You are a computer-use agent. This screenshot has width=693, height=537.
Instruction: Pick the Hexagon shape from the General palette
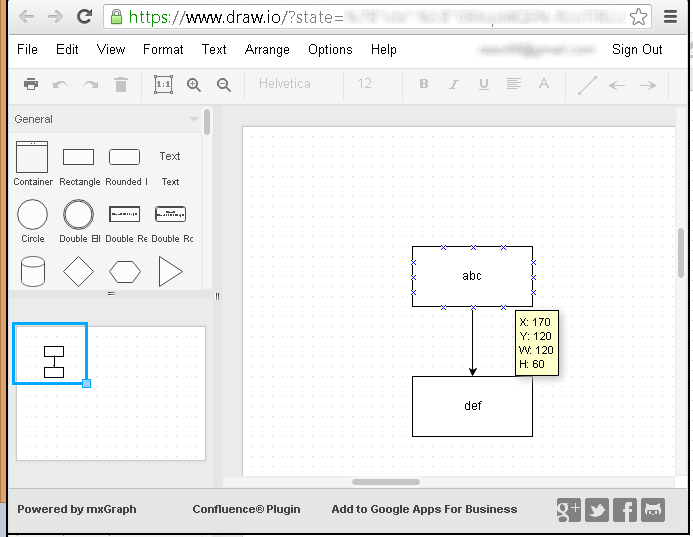click(125, 271)
